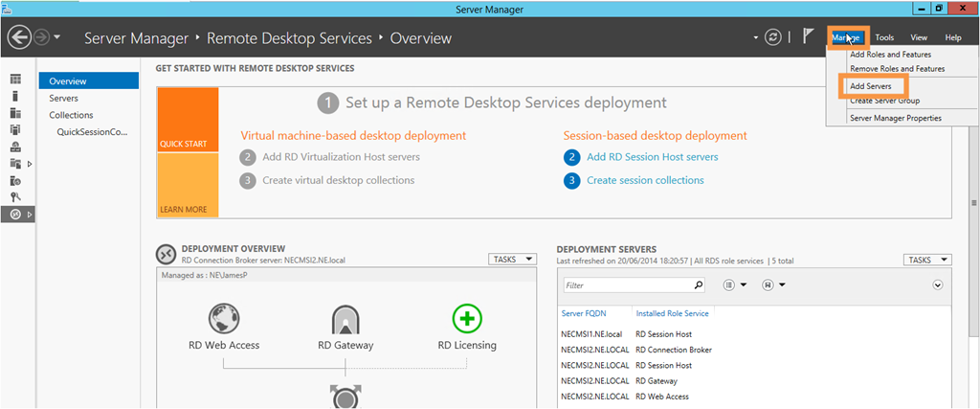The height and width of the screenshot is (409, 980).
Task: Click Add RD Virtualization Host servers
Action: pyautogui.click(x=342, y=157)
